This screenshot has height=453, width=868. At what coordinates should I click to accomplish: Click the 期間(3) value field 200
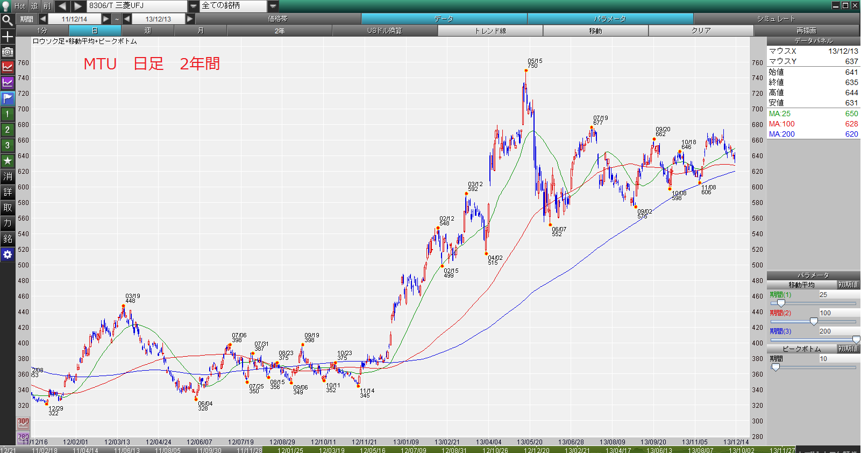coord(838,331)
